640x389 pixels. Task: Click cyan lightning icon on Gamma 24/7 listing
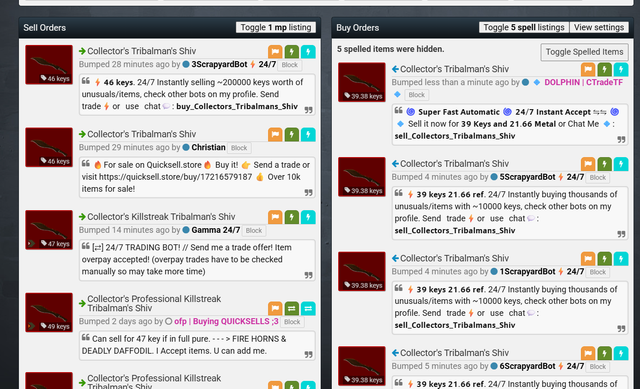308,217
